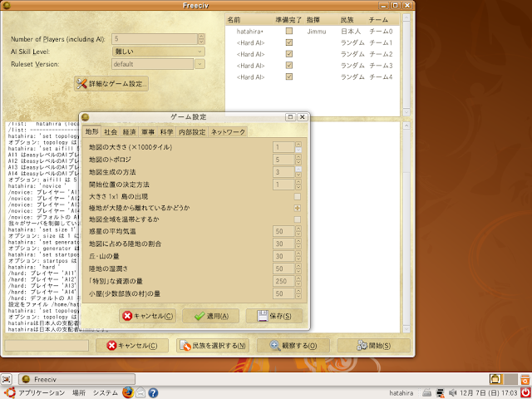The width and height of the screenshot is (532, 399).
Task: Click the Ubuntu logo applications icon
Action: click(x=9, y=392)
